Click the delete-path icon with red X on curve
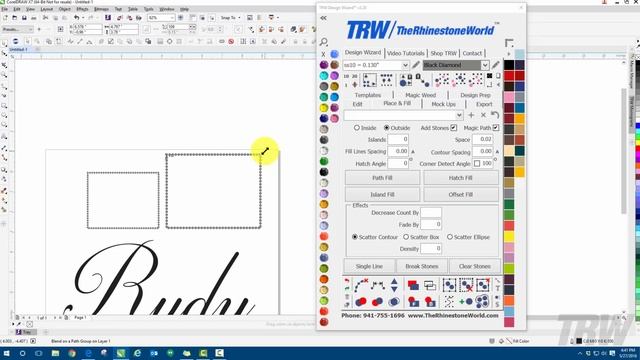This screenshot has height=360, width=640. (361, 285)
